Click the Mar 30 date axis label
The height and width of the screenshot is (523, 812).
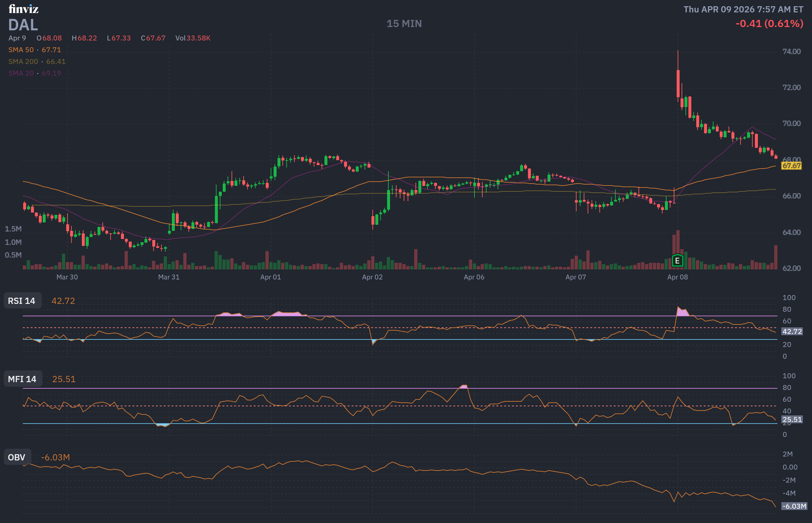point(67,277)
